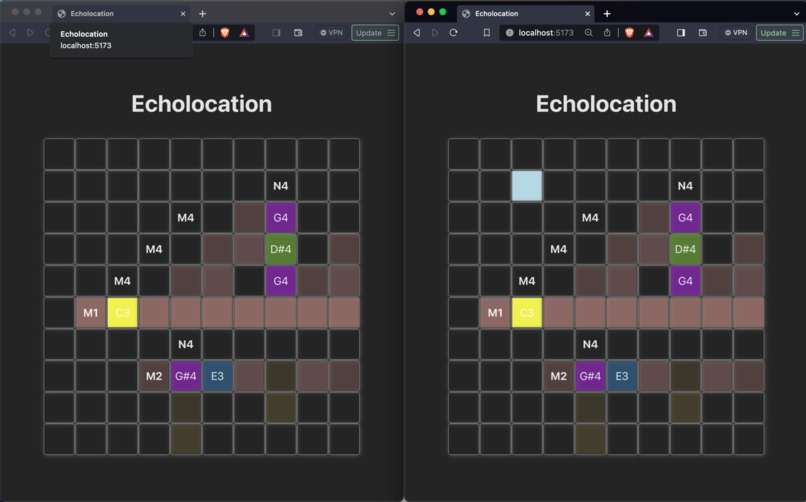Image resolution: width=806 pixels, height=502 pixels.
Task: Click the green D#4 cell in right grid
Action: point(685,249)
